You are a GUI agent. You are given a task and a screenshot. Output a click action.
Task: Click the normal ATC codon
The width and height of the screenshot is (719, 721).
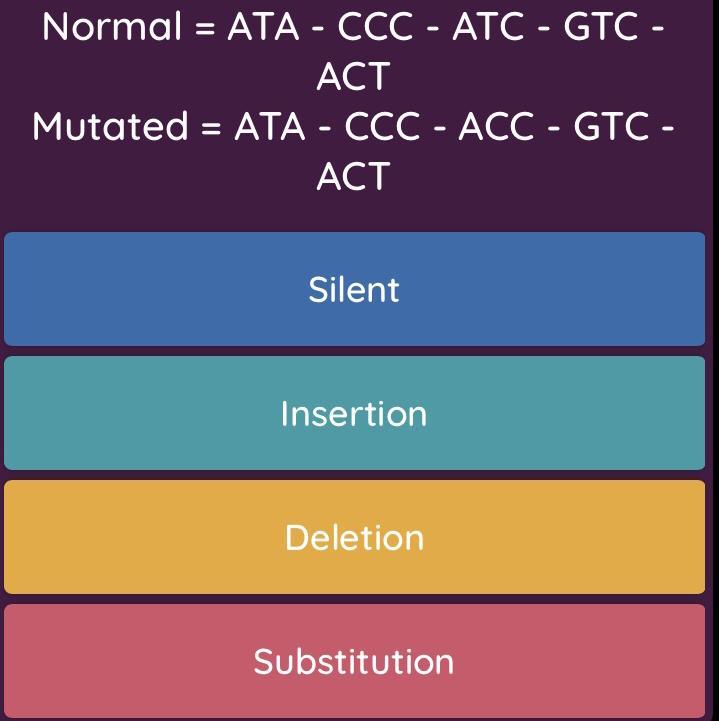pyautogui.click(x=488, y=27)
